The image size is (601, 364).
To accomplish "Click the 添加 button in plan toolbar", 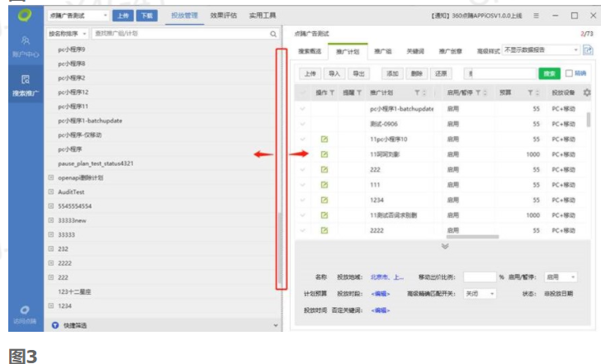I will 392,73.
